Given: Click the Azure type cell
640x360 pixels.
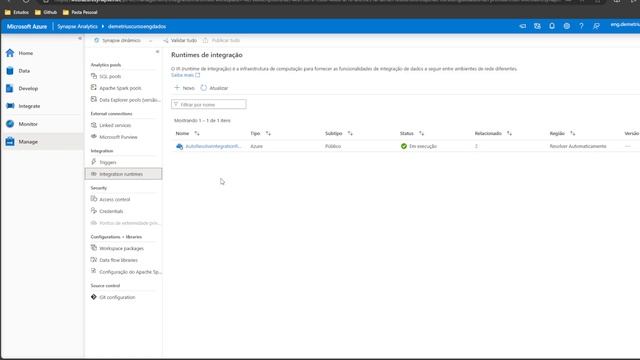Looking at the screenshot, I should tap(256, 146).
